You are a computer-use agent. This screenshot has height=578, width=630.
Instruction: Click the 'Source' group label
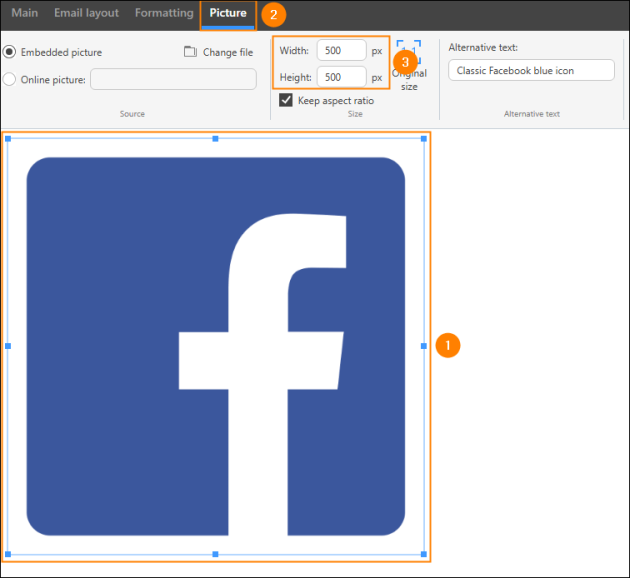point(132,114)
